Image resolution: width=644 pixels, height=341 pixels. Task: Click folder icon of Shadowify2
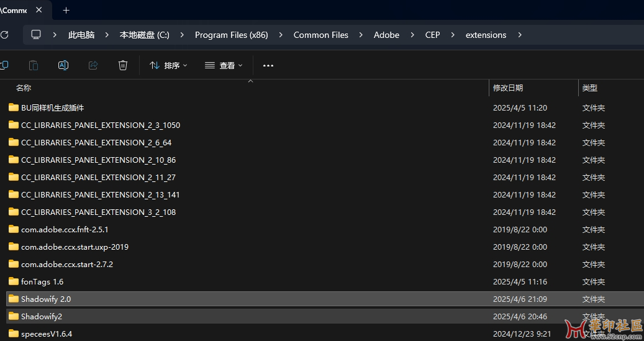[x=14, y=316]
